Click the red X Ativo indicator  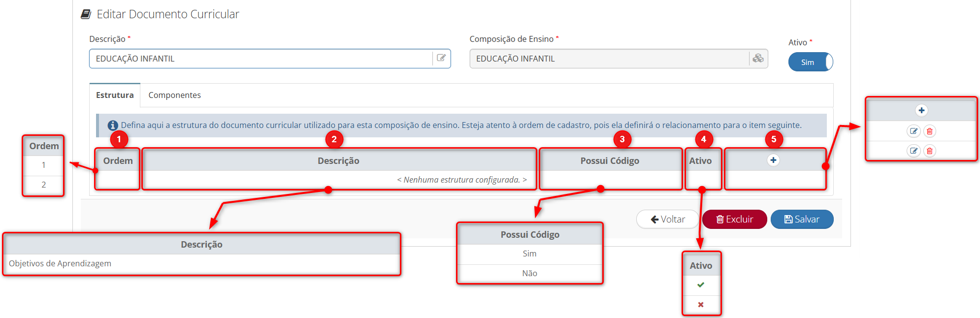[701, 305]
